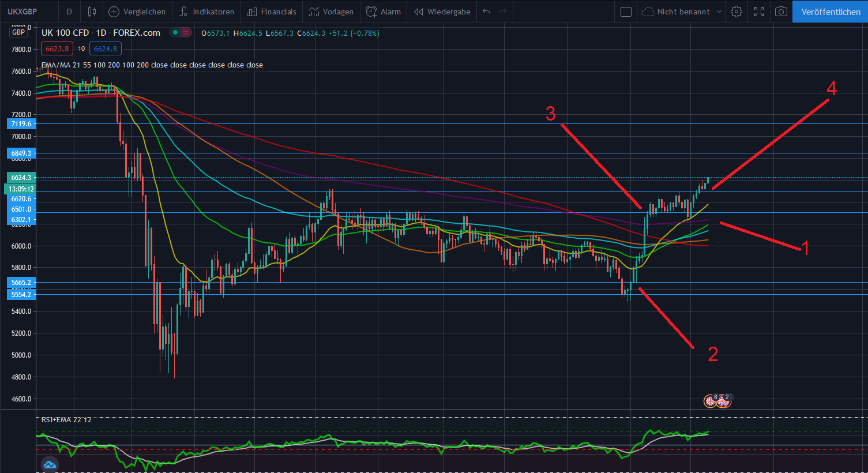Click the 6849.3 horizontal line price label

[x=21, y=153]
